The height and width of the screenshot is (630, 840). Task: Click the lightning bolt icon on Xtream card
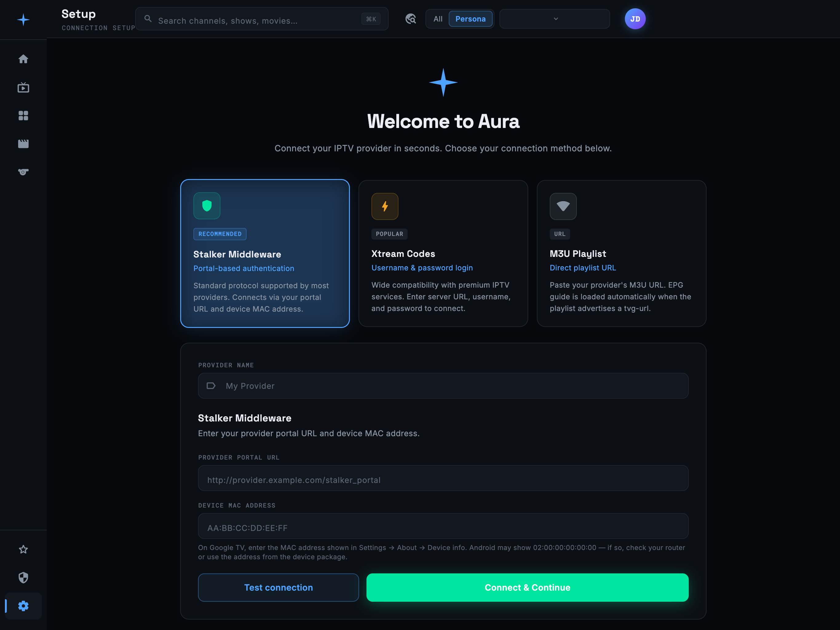385,206
